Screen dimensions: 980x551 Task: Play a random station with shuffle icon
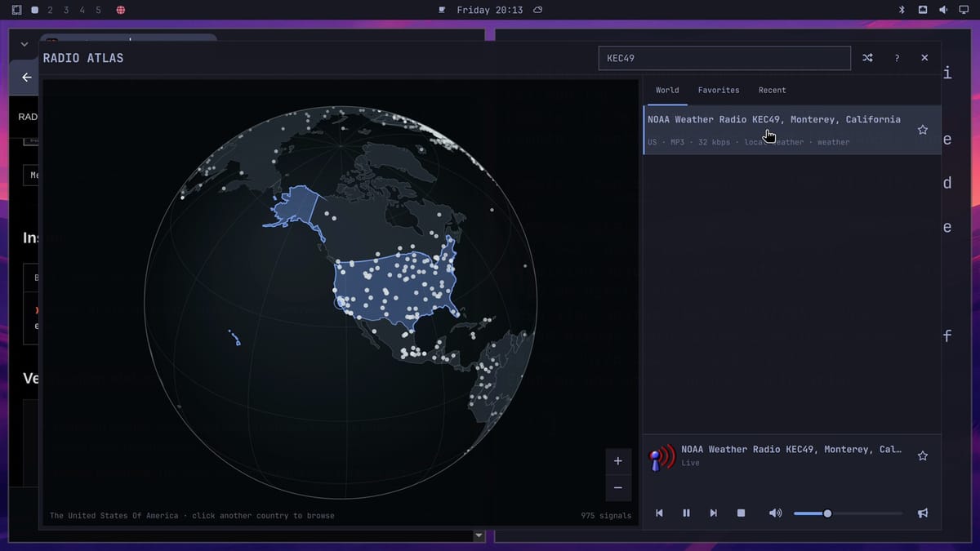point(867,58)
